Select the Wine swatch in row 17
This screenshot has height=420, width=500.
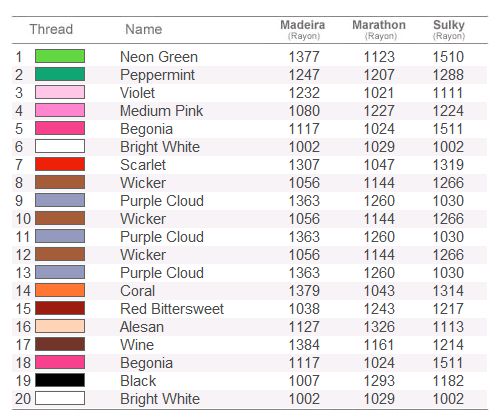(60, 344)
